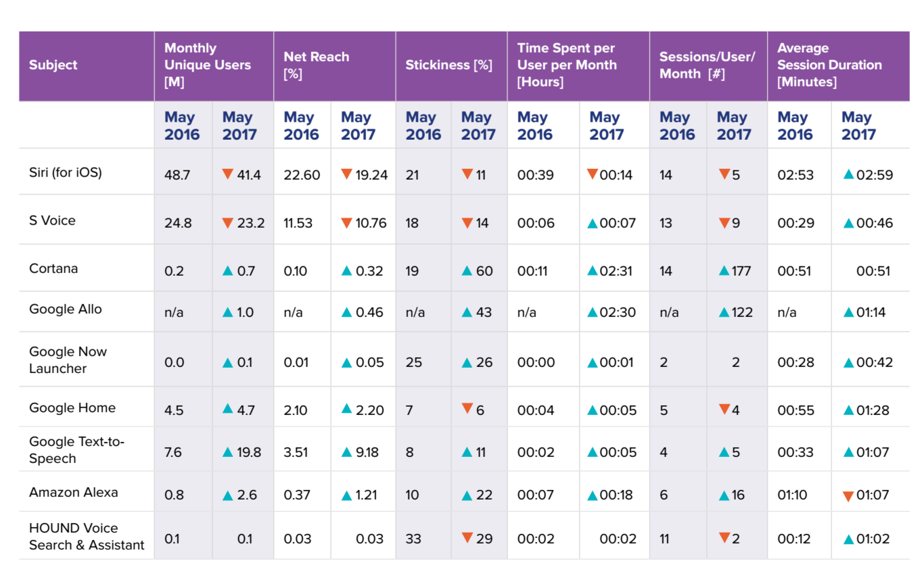The height and width of the screenshot is (584, 924).
Task: Click the down arrow beside HOUND's stickiness 29
Action: (467, 538)
